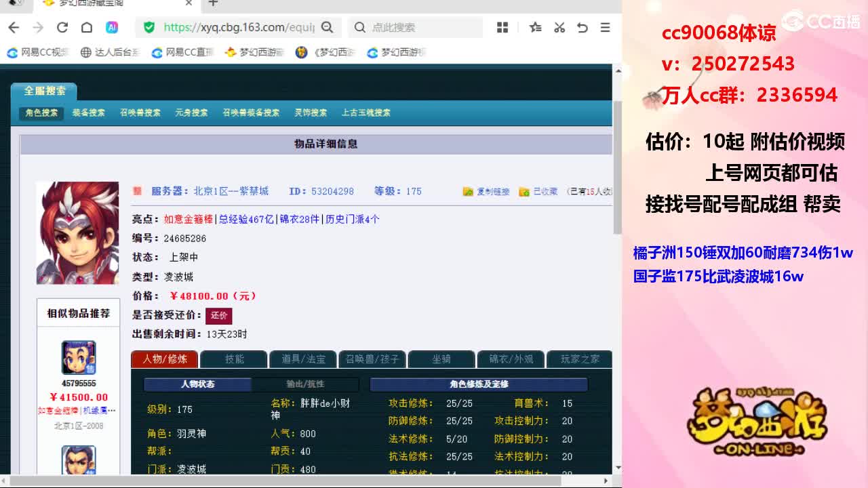Open 上古玉魄搜索 in the search menu
Image resolution: width=868 pixels, height=488 pixels.
(x=366, y=113)
